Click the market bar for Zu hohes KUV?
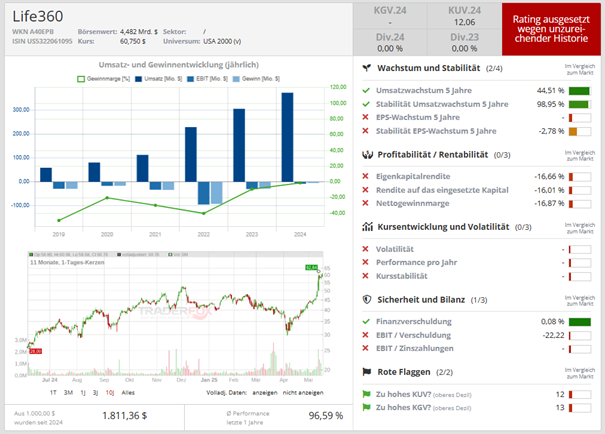Screen dimensions: 605x434 coord(580,395)
